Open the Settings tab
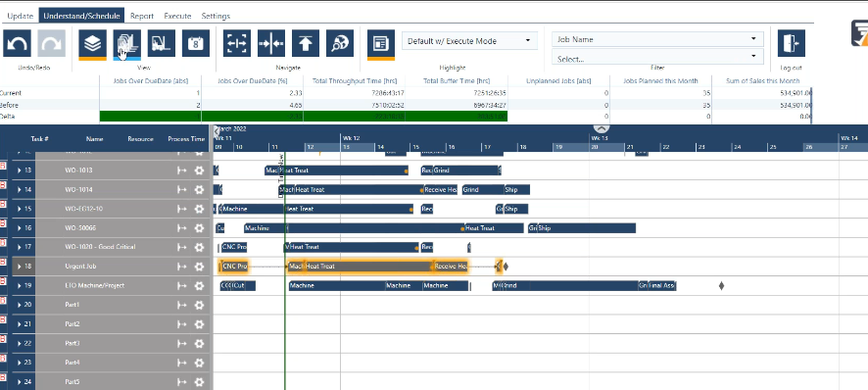The width and height of the screenshot is (868, 390). tap(216, 16)
